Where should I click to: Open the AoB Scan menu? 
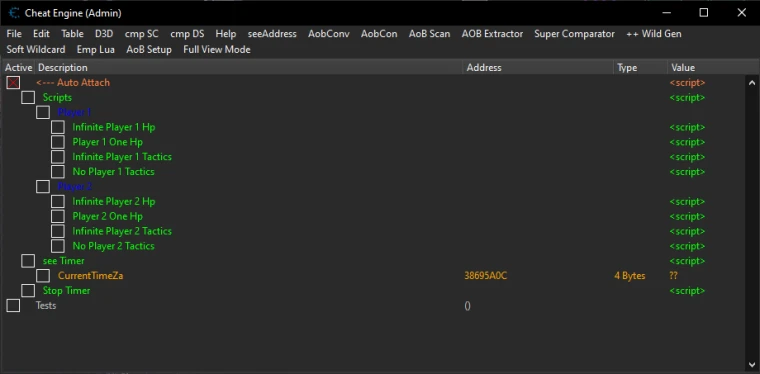click(429, 34)
